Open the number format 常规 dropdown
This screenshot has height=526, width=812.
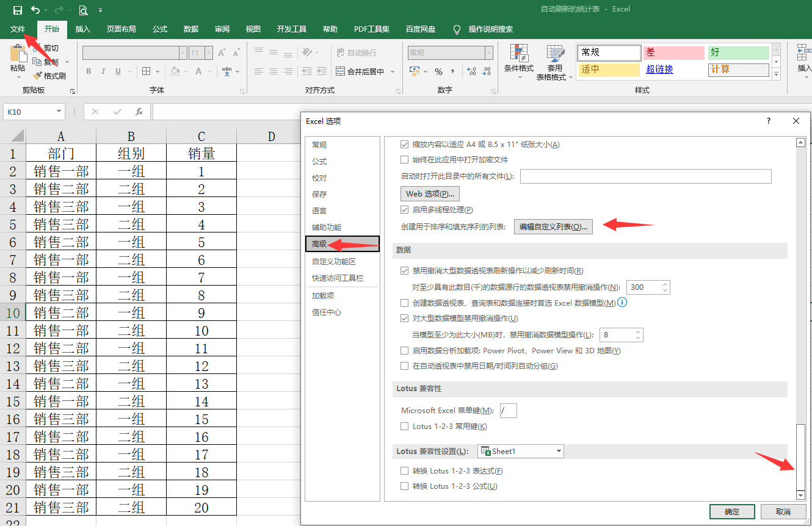pyautogui.click(x=488, y=53)
